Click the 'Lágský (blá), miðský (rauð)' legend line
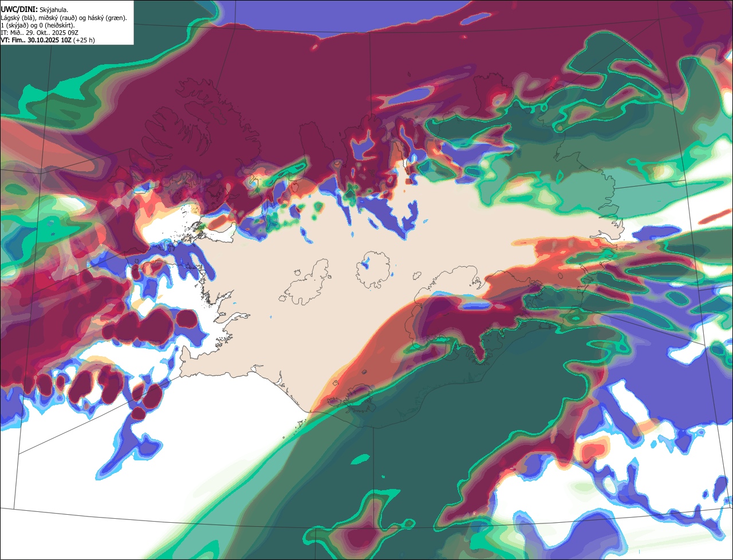 pos(64,18)
